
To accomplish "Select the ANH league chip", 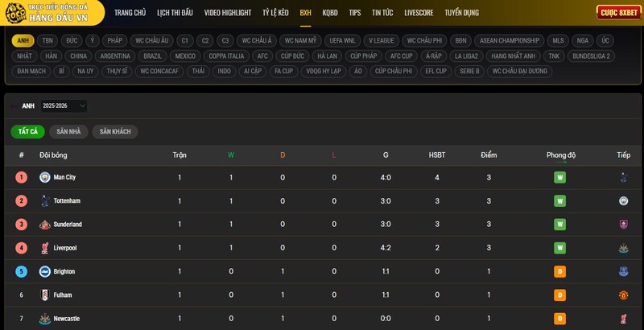I will point(23,40).
